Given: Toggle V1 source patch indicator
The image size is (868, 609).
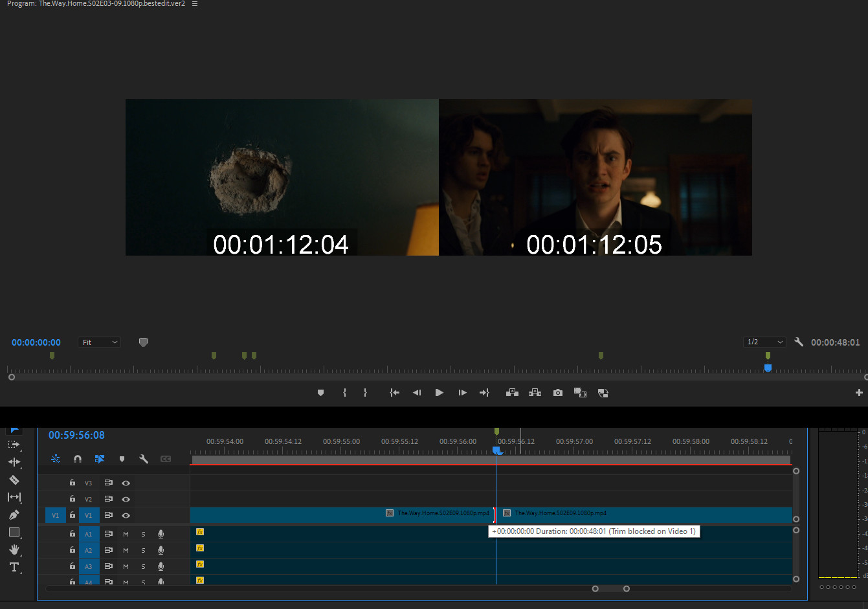Looking at the screenshot, I should point(55,516).
